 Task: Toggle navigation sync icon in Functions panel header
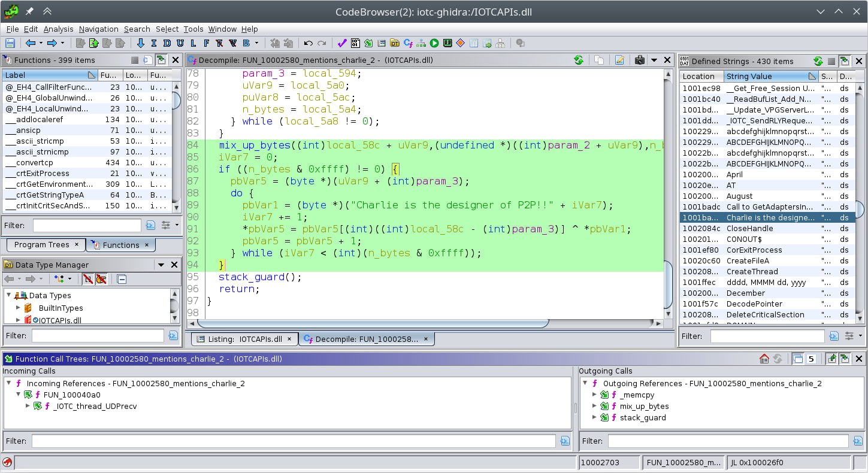pyautogui.click(x=161, y=60)
